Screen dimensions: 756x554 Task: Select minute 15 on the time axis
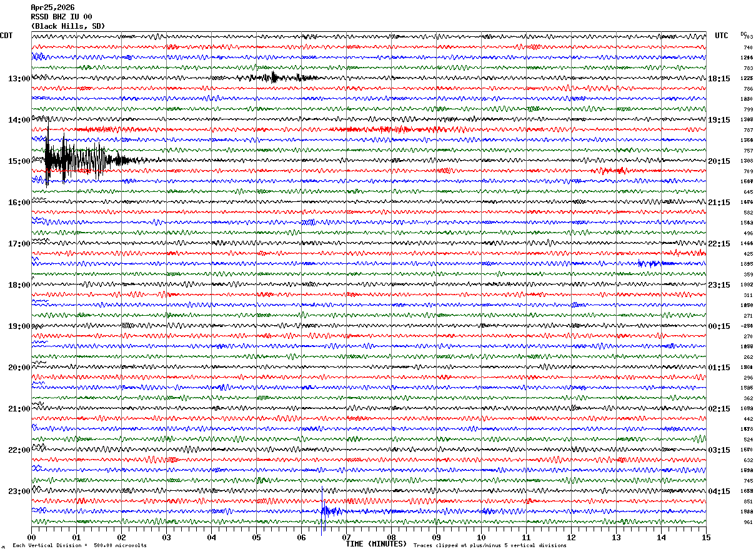tap(705, 537)
